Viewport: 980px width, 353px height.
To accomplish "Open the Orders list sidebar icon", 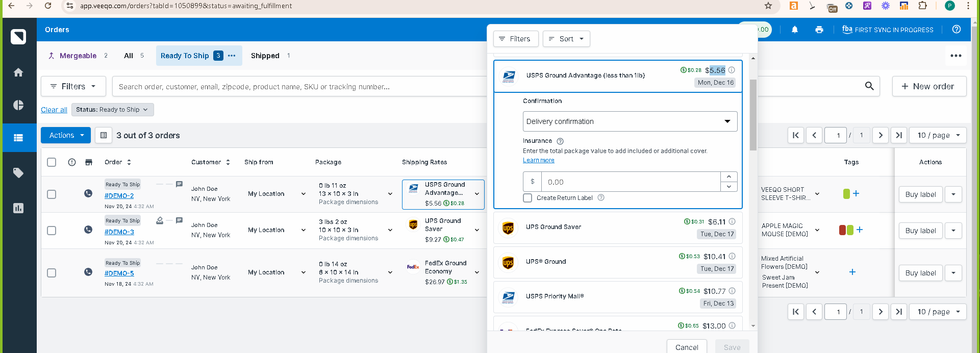I will pyautogui.click(x=18, y=138).
